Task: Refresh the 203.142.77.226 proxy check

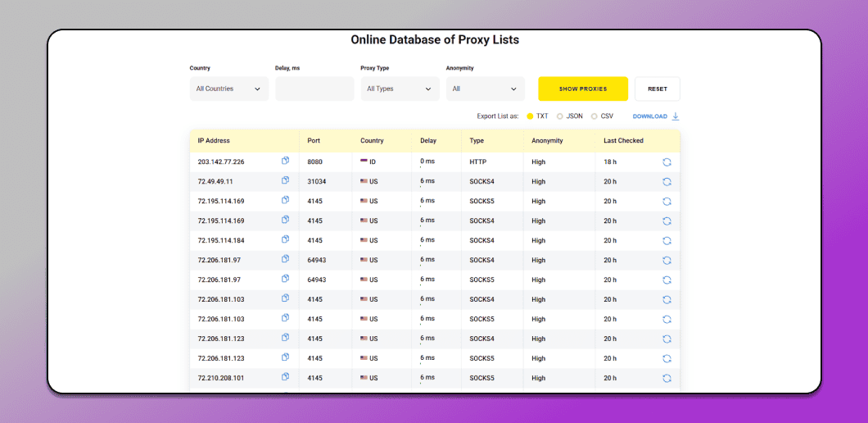Action: (x=667, y=161)
